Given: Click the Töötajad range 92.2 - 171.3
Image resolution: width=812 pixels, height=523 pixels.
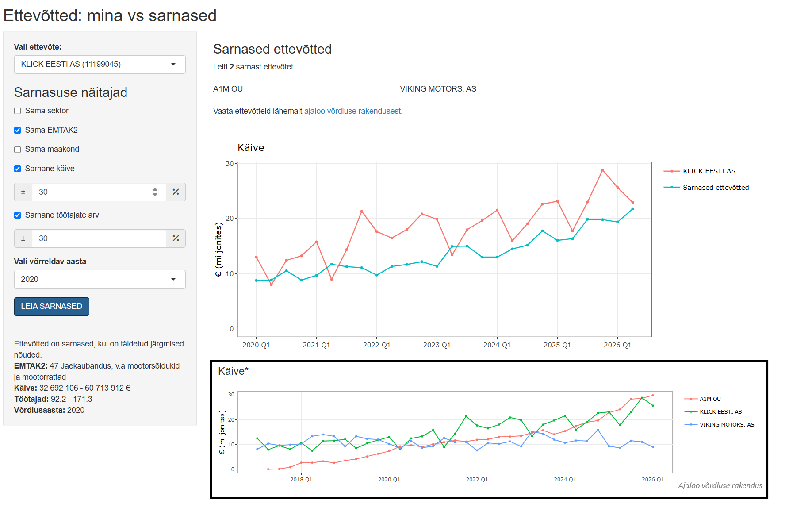Looking at the screenshot, I should 72,399.
